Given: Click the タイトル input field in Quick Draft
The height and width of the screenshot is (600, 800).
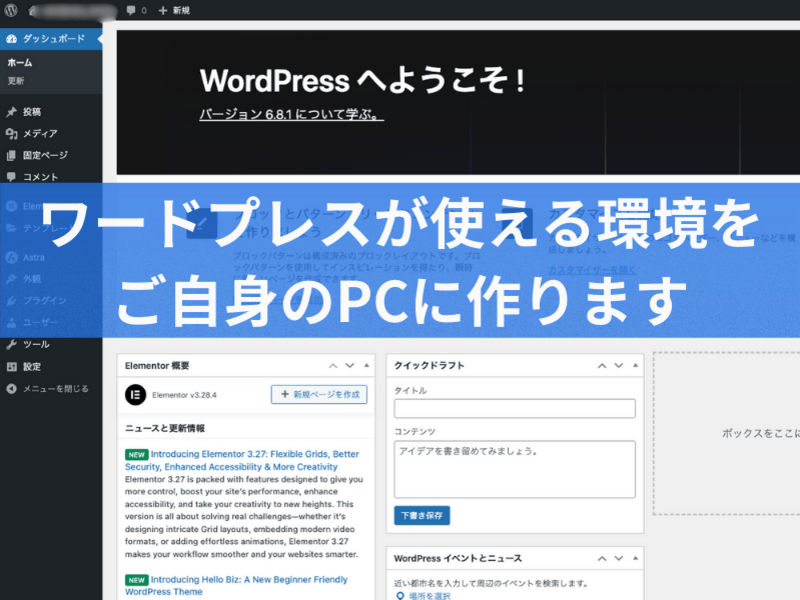Looking at the screenshot, I should click(514, 408).
